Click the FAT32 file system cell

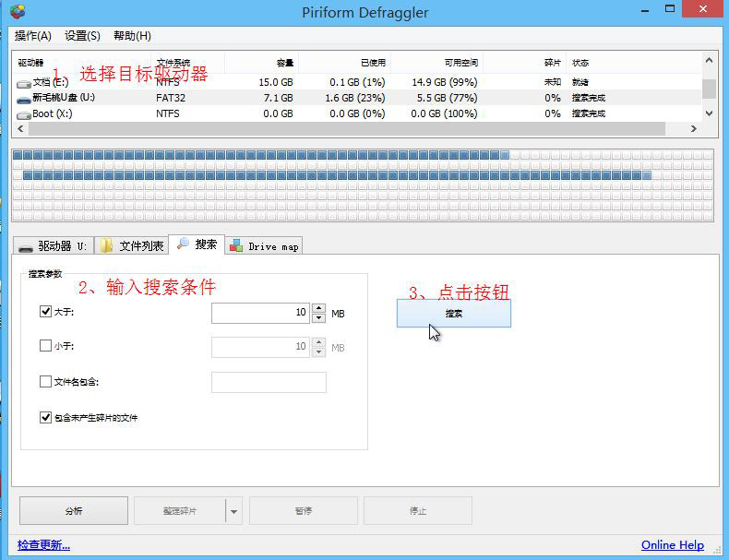[171, 98]
